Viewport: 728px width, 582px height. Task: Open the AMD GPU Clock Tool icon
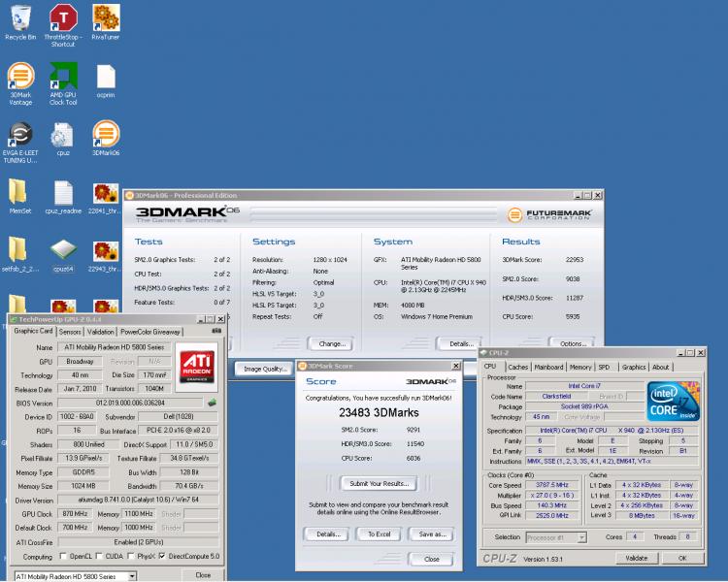63,83
